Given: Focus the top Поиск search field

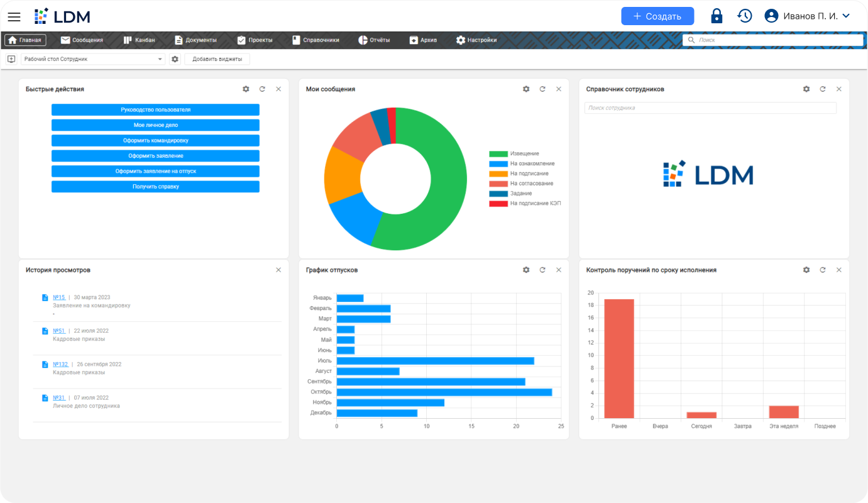Looking at the screenshot, I should pos(772,40).
